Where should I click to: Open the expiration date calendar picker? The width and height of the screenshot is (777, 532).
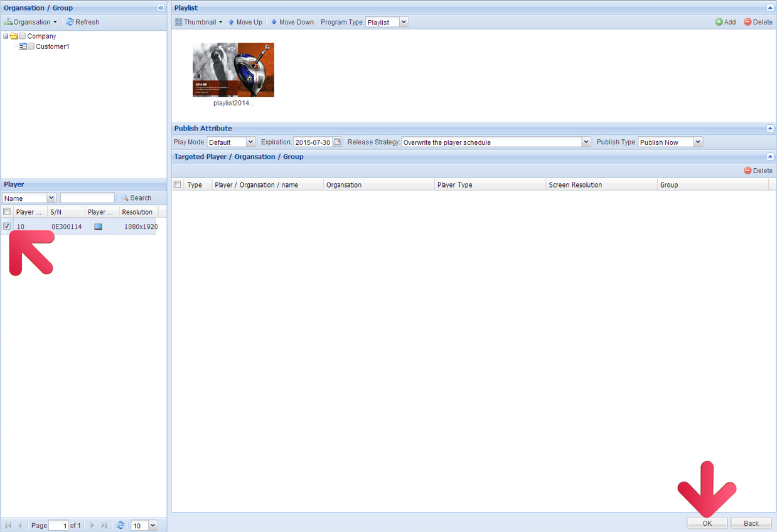click(337, 142)
